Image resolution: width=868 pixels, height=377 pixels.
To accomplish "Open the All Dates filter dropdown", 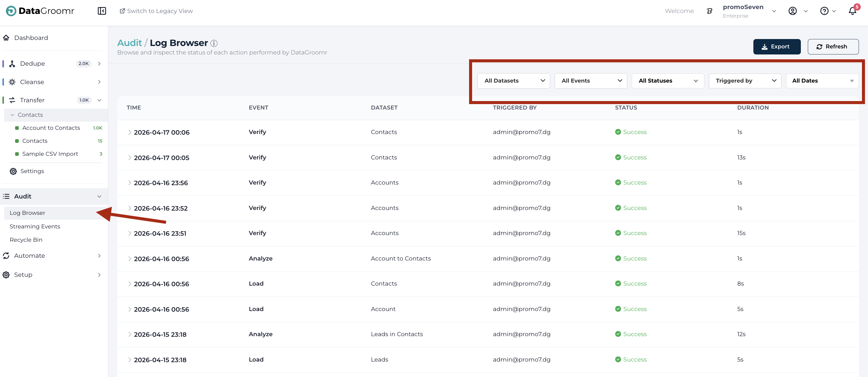I will point(822,81).
